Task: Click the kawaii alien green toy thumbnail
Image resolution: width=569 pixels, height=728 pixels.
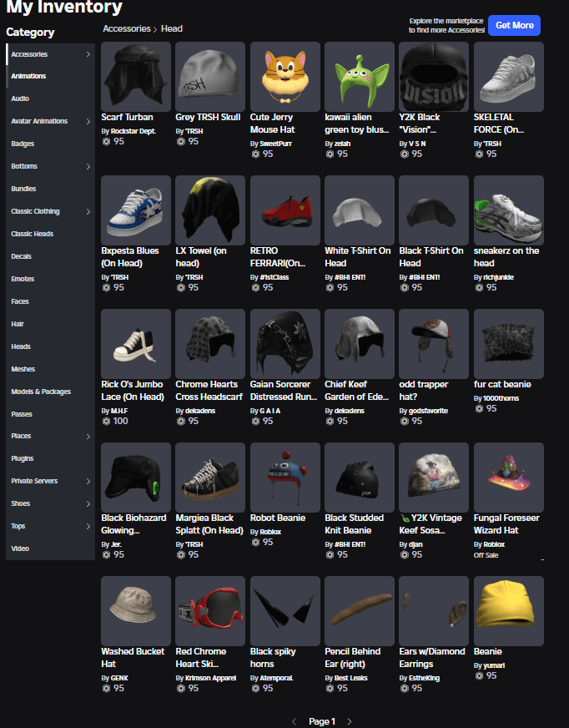Action: 360,77
